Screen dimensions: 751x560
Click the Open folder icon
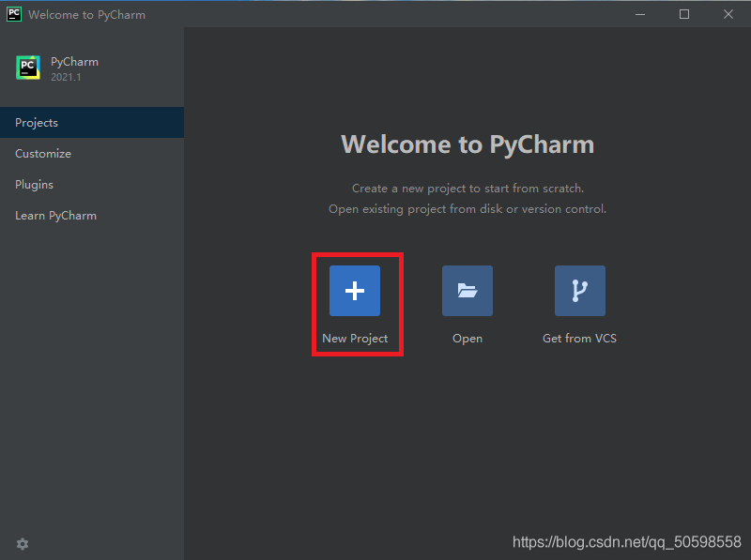click(x=467, y=291)
